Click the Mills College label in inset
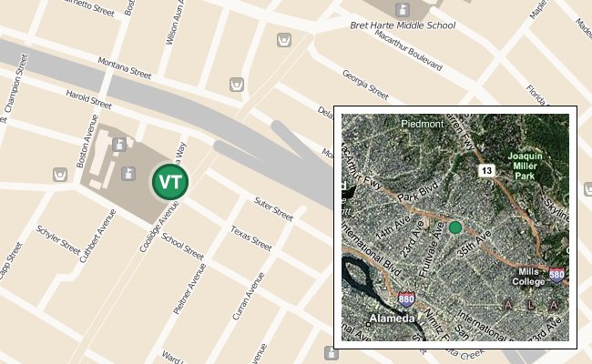592x364 pixels. [x=528, y=277]
